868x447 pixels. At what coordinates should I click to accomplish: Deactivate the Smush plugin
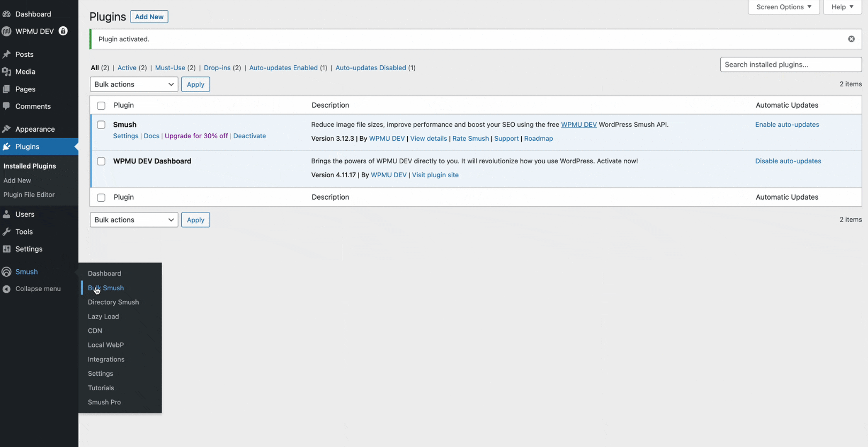[249, 136]
